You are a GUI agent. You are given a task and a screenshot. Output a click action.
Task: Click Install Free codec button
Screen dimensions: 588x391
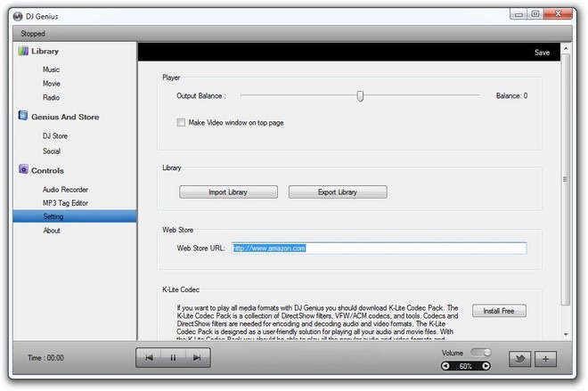[499, 311]
